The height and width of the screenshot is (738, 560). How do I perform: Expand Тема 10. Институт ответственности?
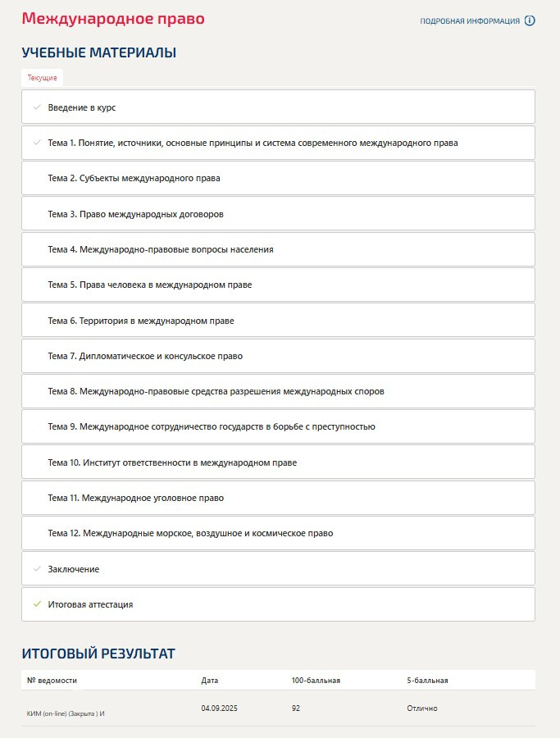coord(172,462)
